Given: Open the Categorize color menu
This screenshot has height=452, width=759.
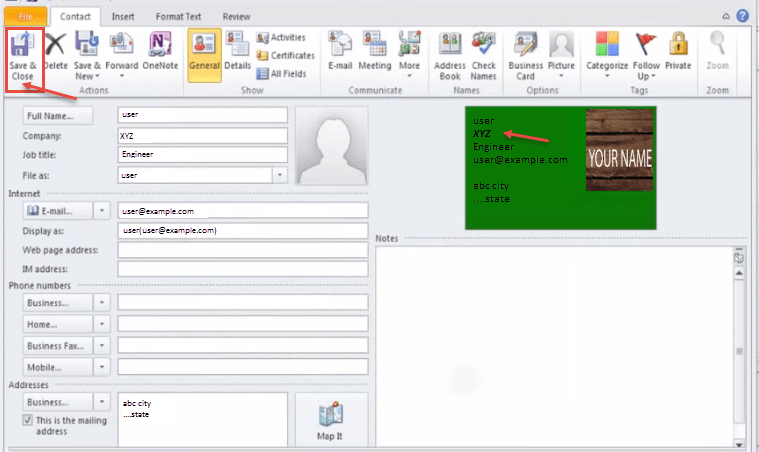Looking at the screenshot, I should coord(607,55).
